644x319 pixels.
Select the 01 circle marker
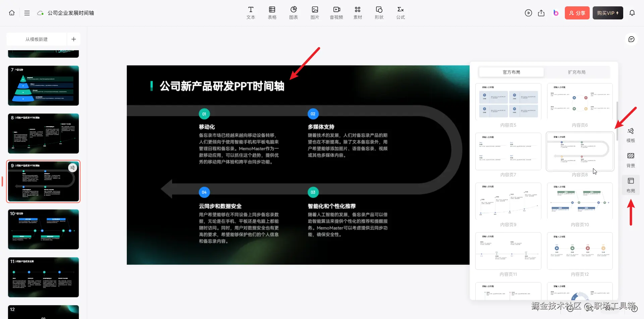(x=204, y=114)
